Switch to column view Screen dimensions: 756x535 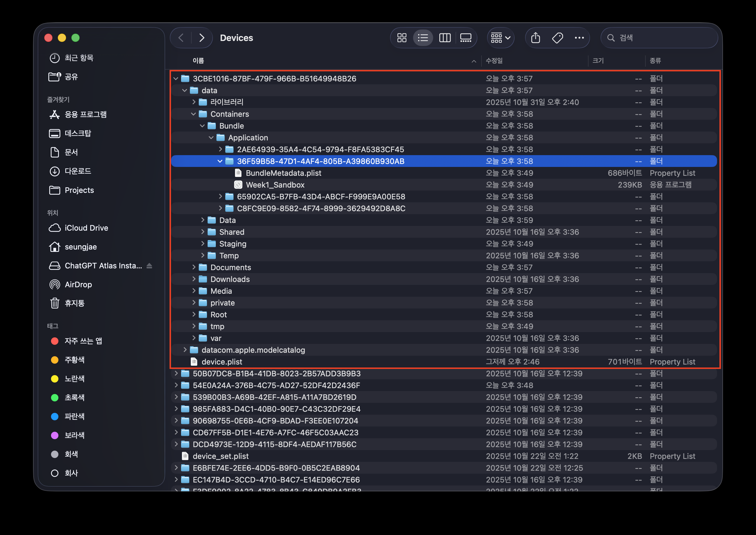tap(445, 38)
